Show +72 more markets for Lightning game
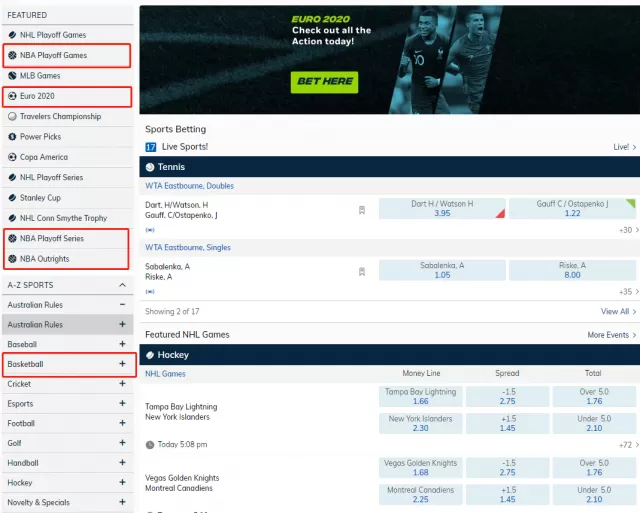640x513 pixels. [628, 445]
